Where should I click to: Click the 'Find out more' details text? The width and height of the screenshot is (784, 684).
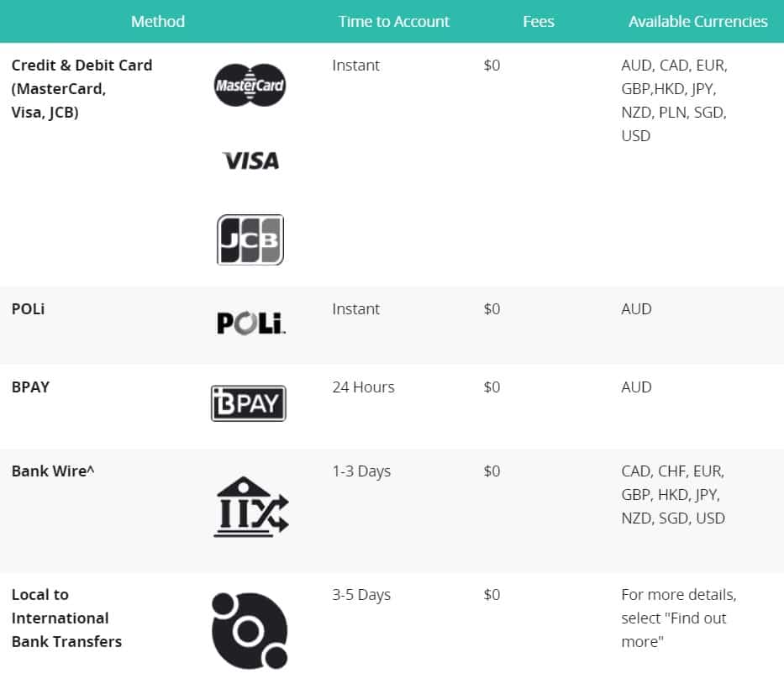click(x=678, y=618)
